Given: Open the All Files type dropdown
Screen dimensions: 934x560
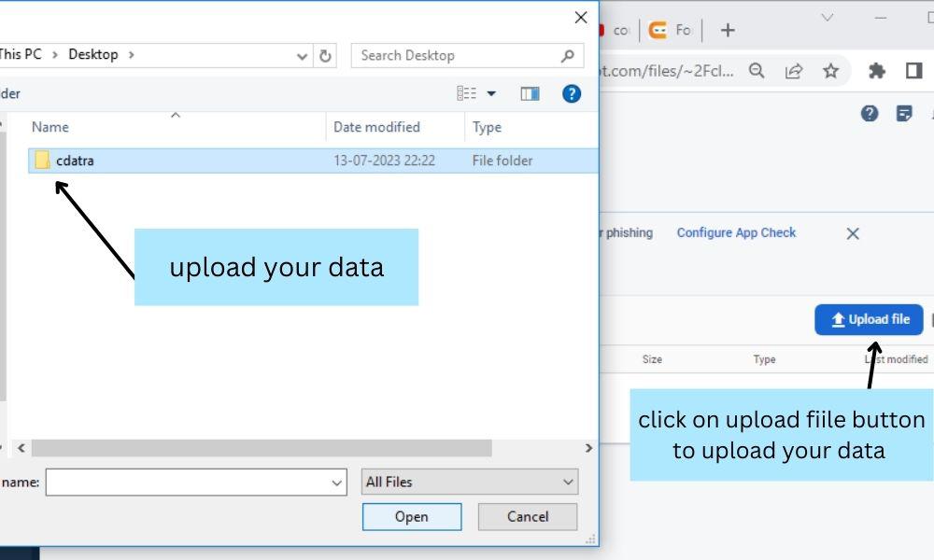Looking at the screenshot, I should click(x=470, y=482).
